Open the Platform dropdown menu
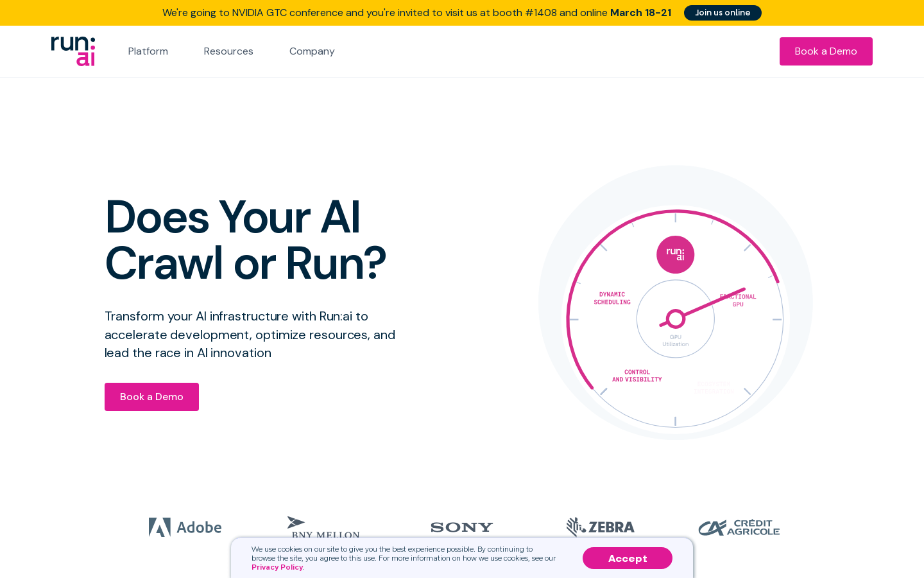924x578 pixels. coord(148,51)
